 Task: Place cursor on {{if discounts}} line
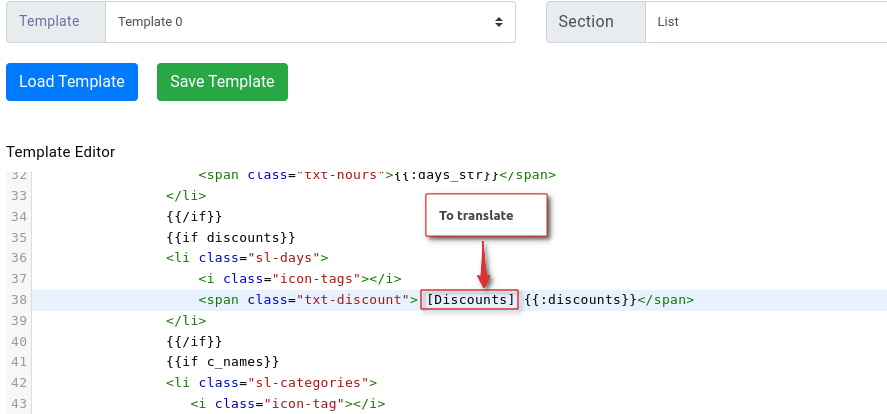[x=231, y=237]
